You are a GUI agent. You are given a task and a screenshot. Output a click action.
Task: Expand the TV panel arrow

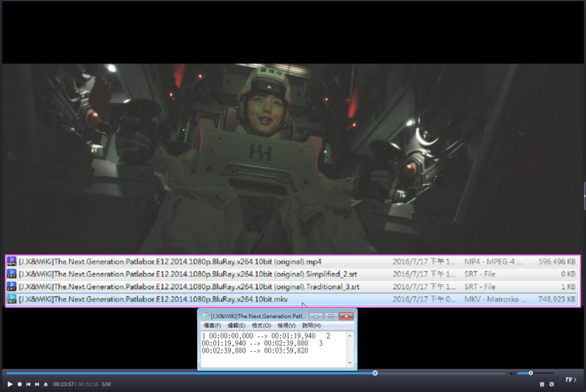pos(570,379)
